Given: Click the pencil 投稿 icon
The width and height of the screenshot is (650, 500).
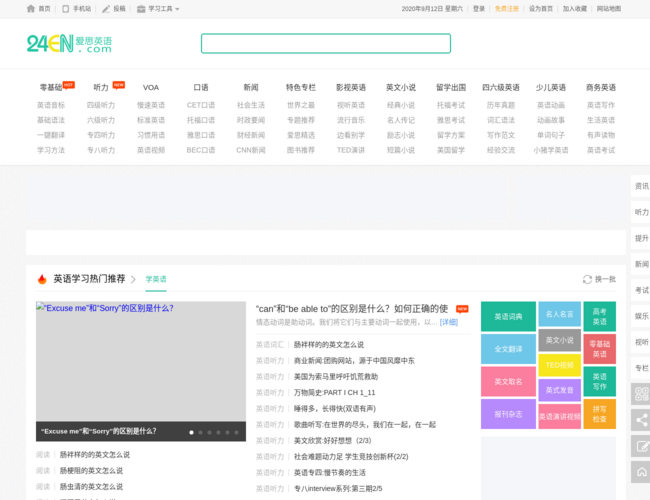Looking at the screenshot, I should pos(106,9).
